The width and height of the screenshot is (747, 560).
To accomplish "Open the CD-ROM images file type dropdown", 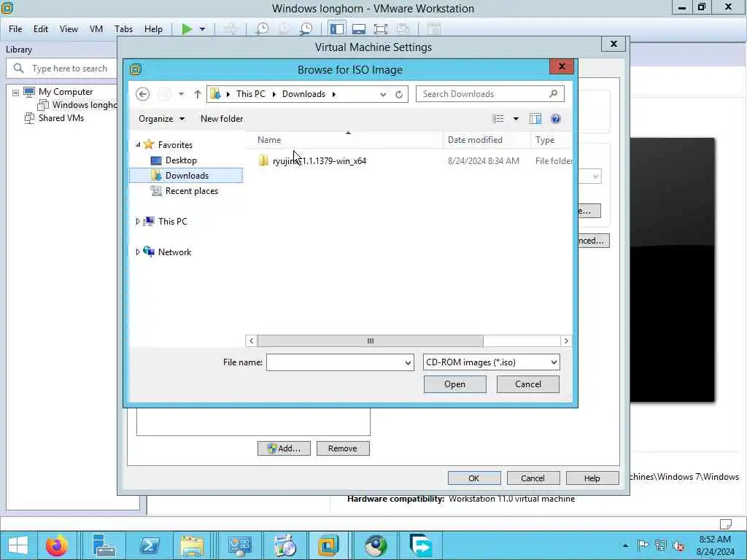I will (x=491, y=362).
